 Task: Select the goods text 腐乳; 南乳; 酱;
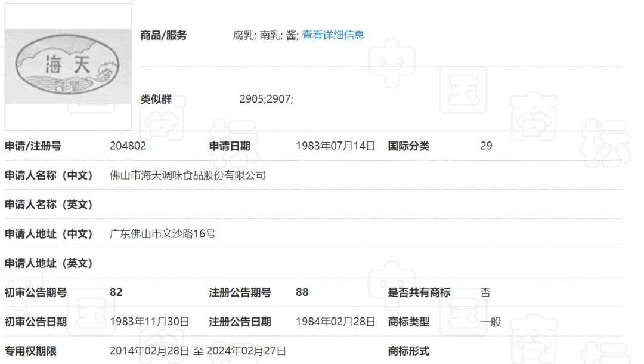pyautogui.click(x=266, y=35)
